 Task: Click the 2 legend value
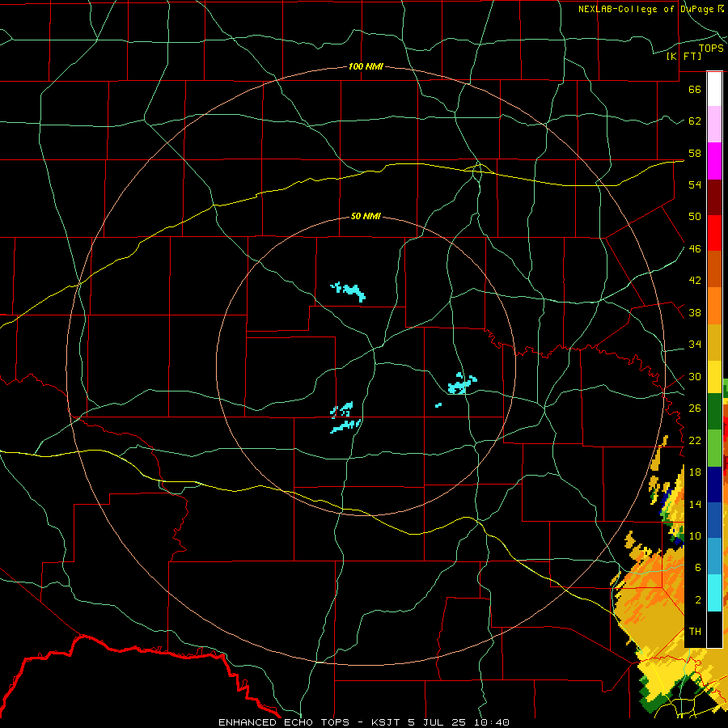(698, 599)
